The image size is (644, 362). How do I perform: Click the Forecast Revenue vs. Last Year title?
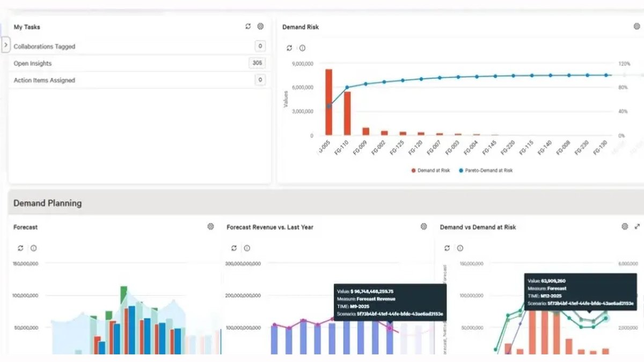270,227
